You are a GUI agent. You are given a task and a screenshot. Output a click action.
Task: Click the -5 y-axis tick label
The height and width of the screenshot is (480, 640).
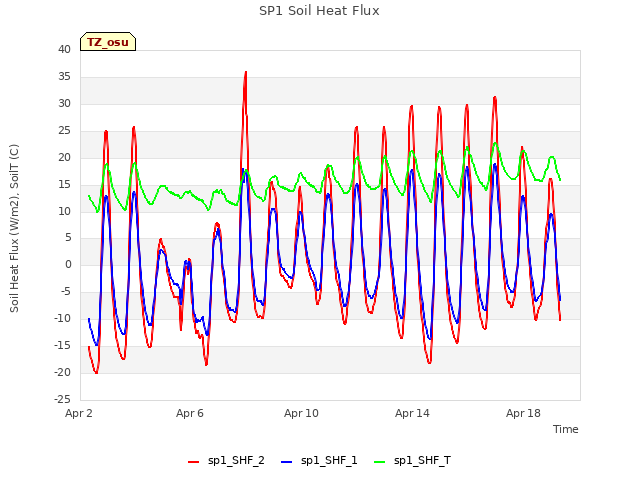66,291
